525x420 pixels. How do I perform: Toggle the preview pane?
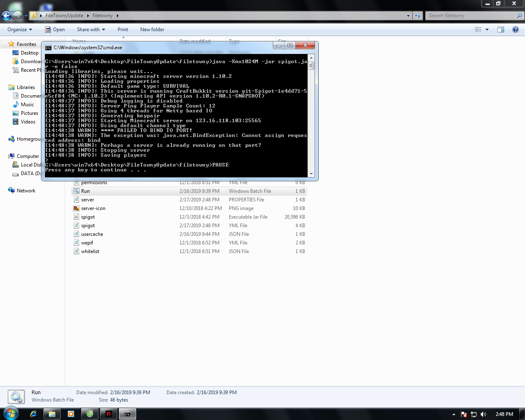pyautogui.click(x=501, y=30)
